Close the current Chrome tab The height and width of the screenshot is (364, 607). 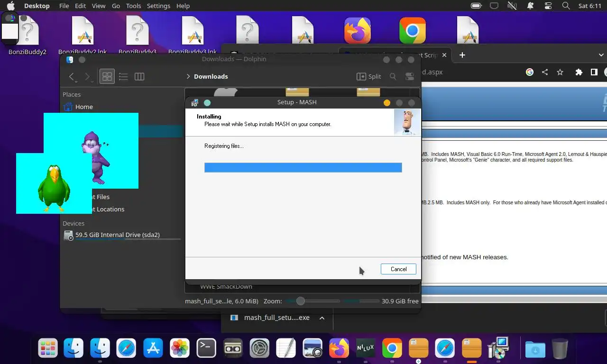[444, 55]
